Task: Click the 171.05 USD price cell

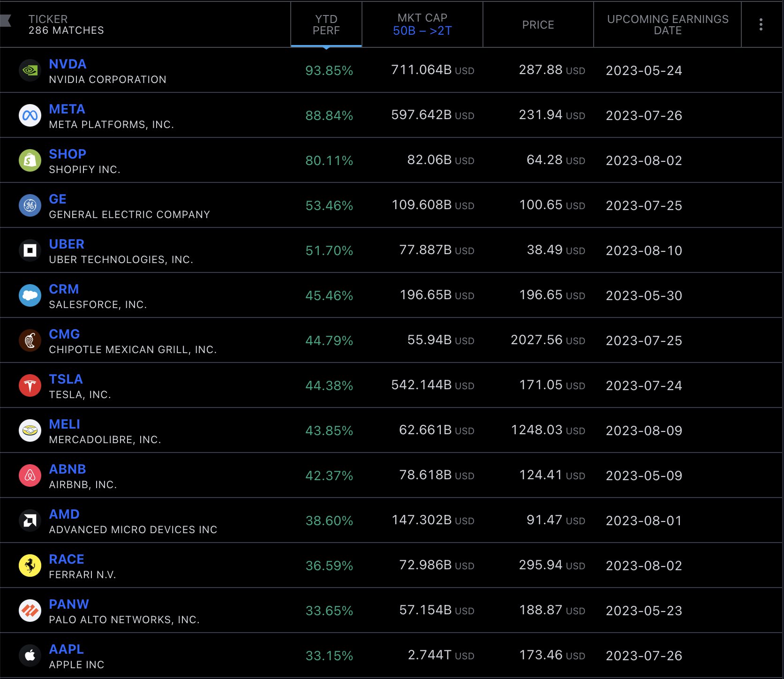Action: (552, 385)
